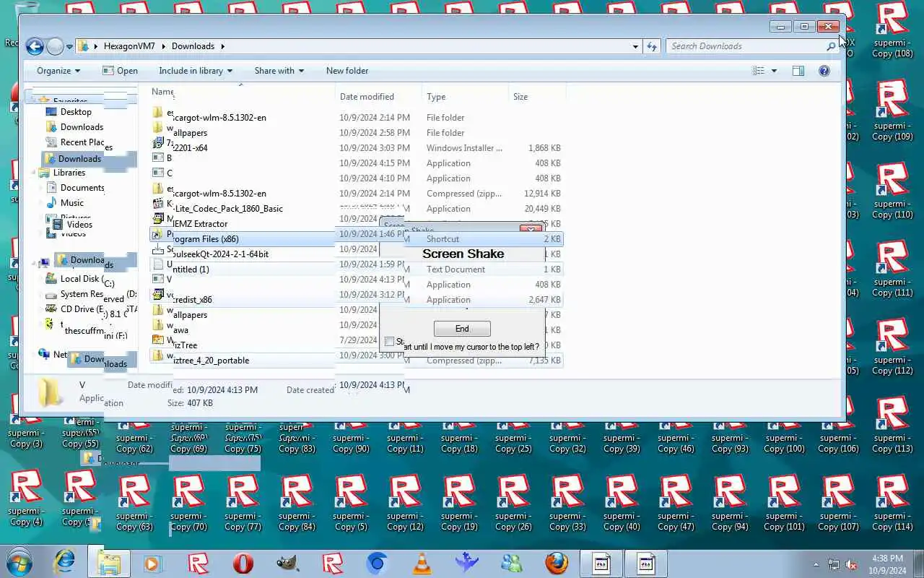Open the recent pages arrow beside the Forward button

pyautogui.click(x=69, y=47)
